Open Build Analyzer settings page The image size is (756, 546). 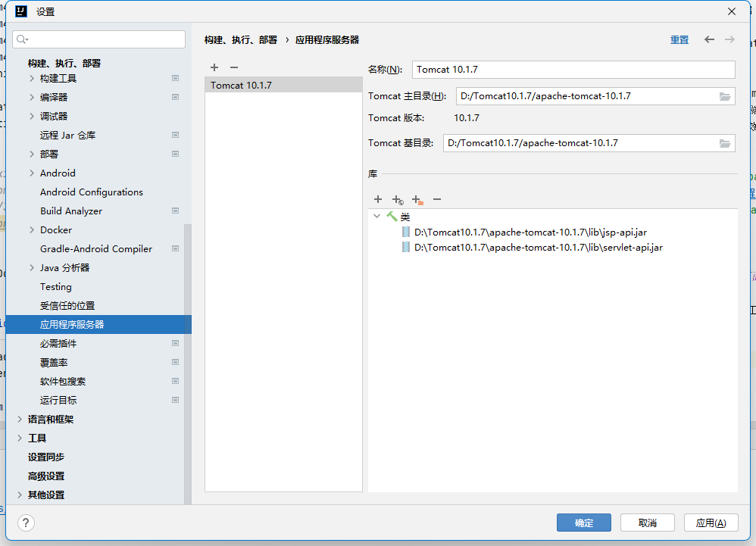(x=71, y=211)
